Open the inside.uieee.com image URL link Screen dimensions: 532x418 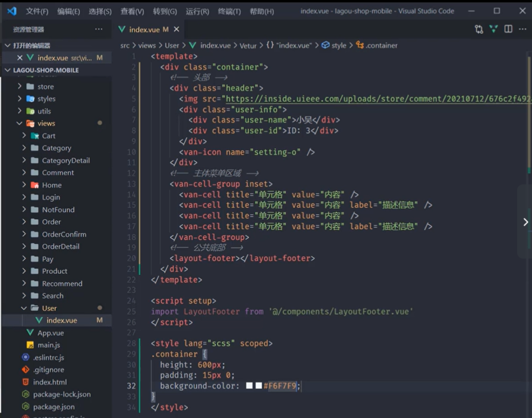(378, 99)
